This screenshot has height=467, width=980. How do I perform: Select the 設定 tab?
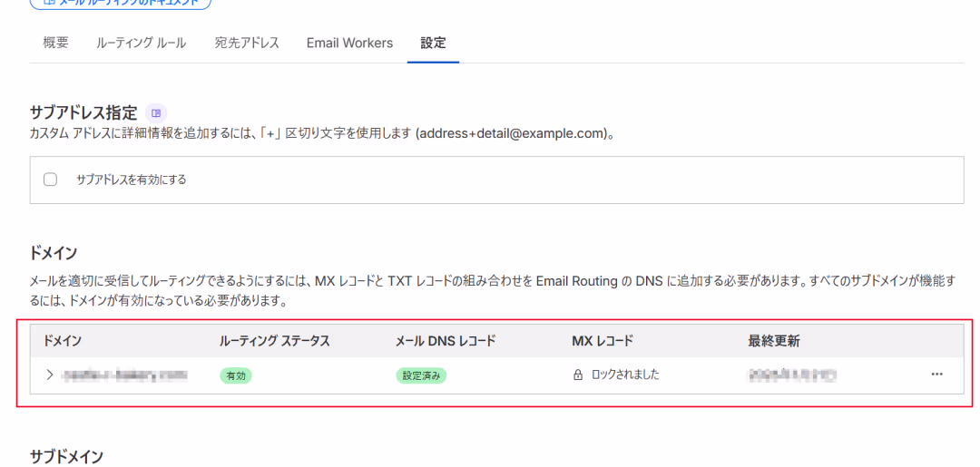(433, 44)
